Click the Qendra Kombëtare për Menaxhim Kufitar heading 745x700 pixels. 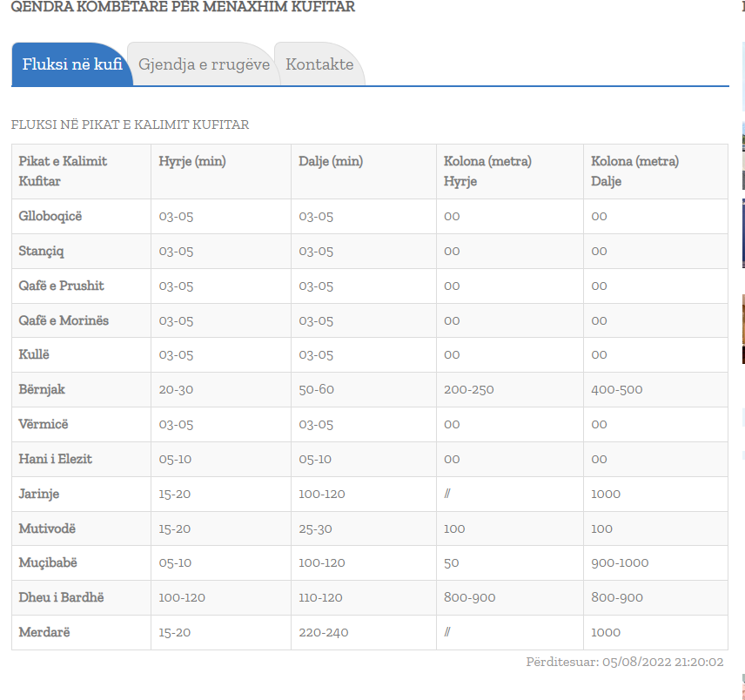(183, 7)
